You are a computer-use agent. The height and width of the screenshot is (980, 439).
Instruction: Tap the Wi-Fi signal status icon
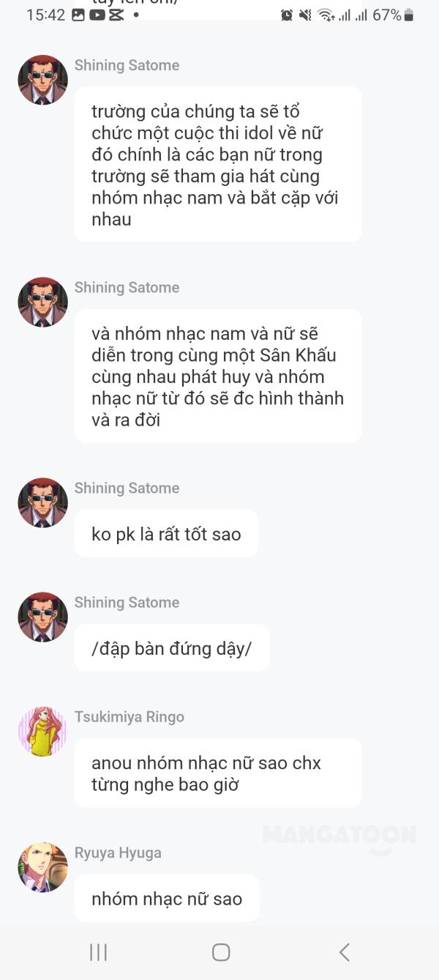point(326,15)
